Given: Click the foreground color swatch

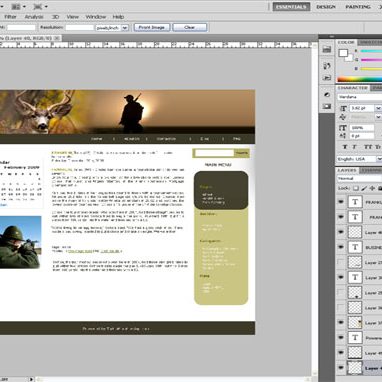Looking at the screenshot, I should point(343,53).
